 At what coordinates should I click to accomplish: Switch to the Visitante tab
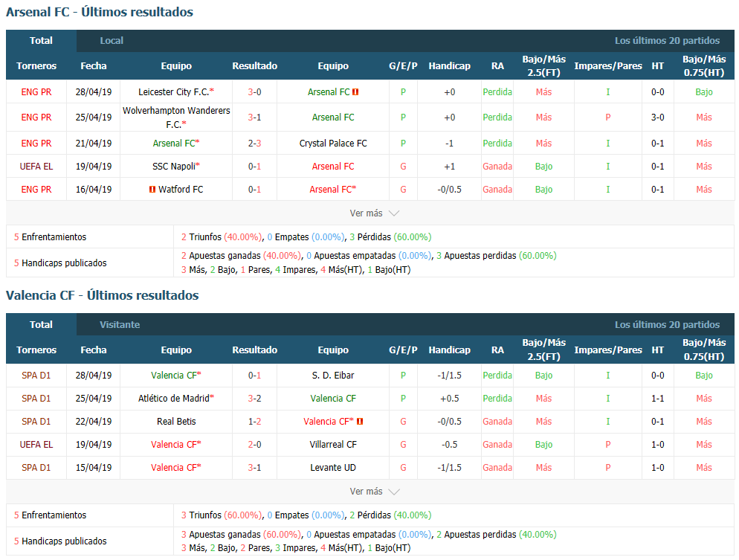[120, 325]
